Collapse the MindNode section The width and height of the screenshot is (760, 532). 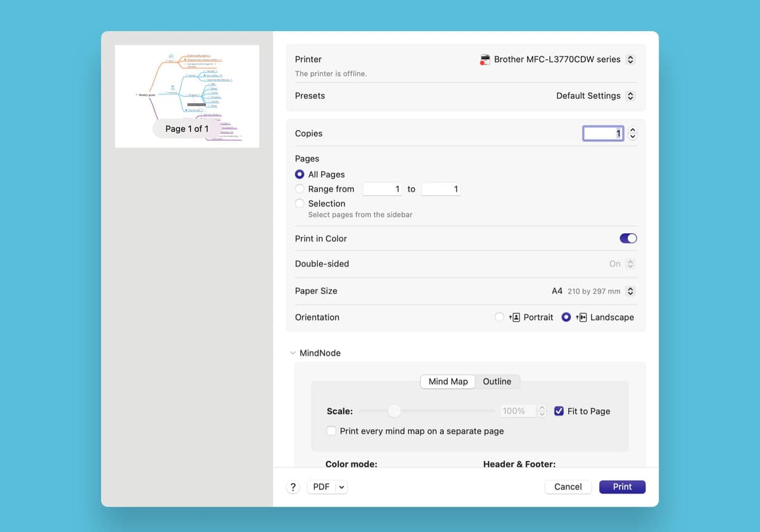coord(293,353)
